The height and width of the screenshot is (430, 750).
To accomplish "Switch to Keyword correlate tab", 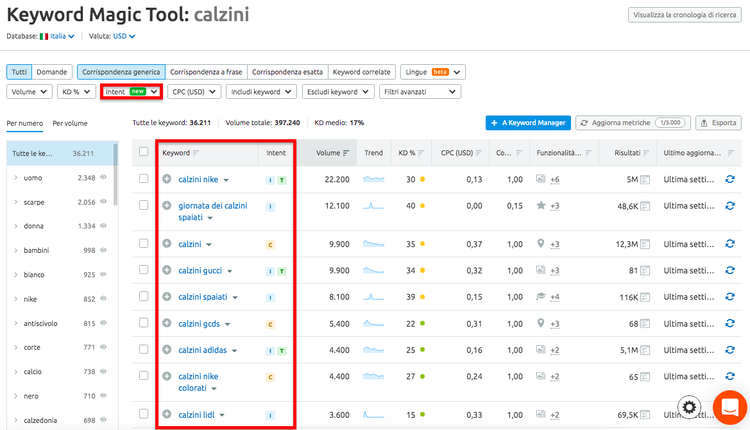I will tap(362, 72).
